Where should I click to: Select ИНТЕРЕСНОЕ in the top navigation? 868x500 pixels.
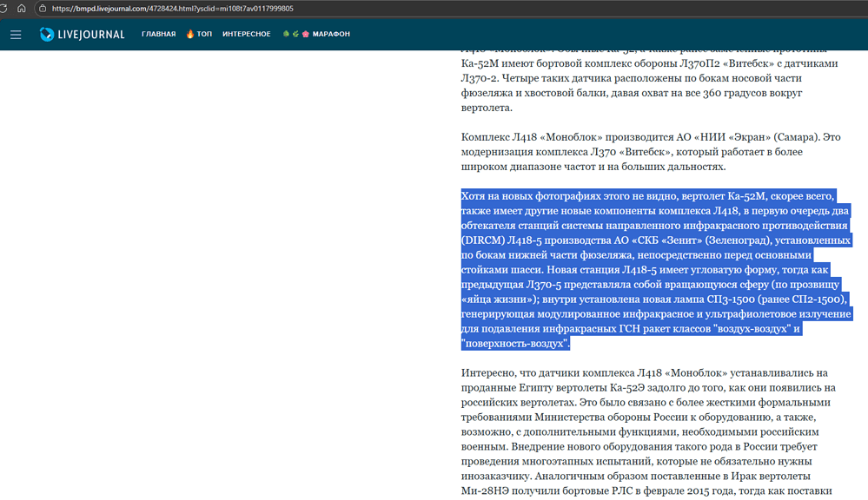(246, 35)
